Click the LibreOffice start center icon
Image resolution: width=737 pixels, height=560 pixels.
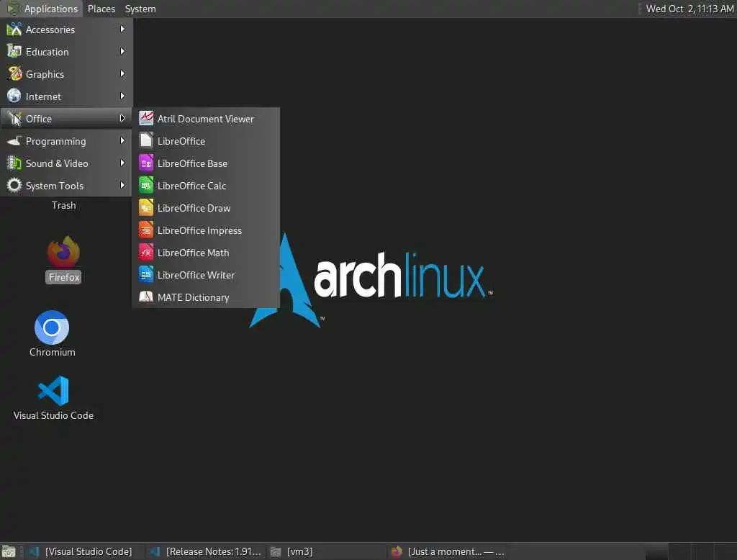click(146, 140)
